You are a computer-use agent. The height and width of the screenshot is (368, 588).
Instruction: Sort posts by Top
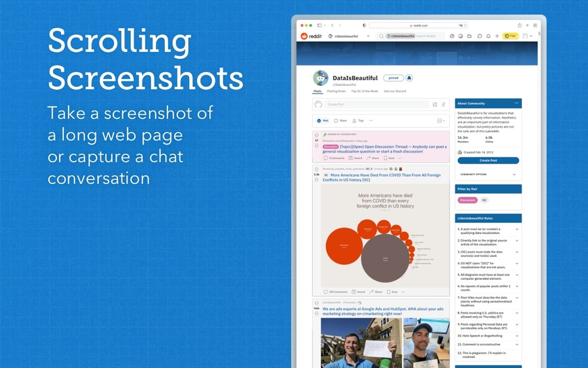coord(358,121)
